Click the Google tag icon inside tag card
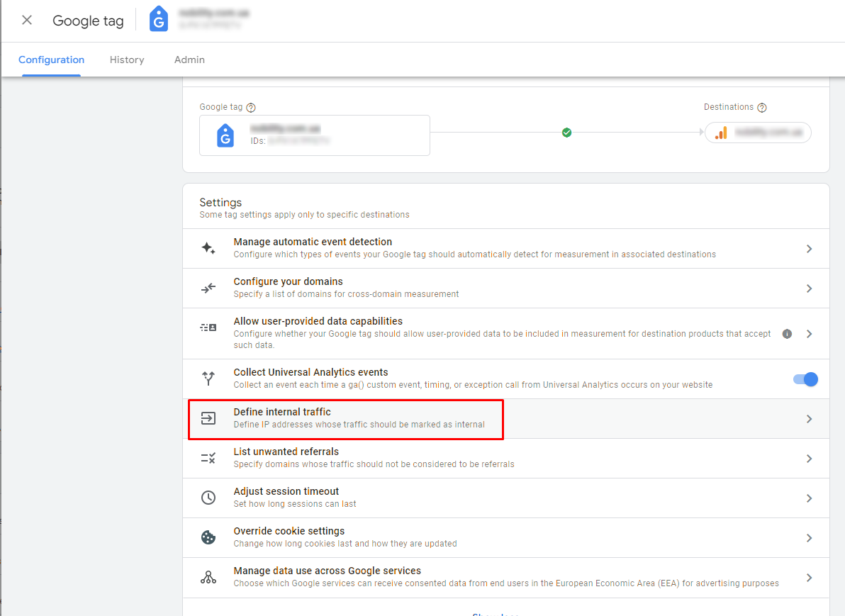The height and width of the screenshot is (616, 845). pyautogui.click(x=225, y=135)
